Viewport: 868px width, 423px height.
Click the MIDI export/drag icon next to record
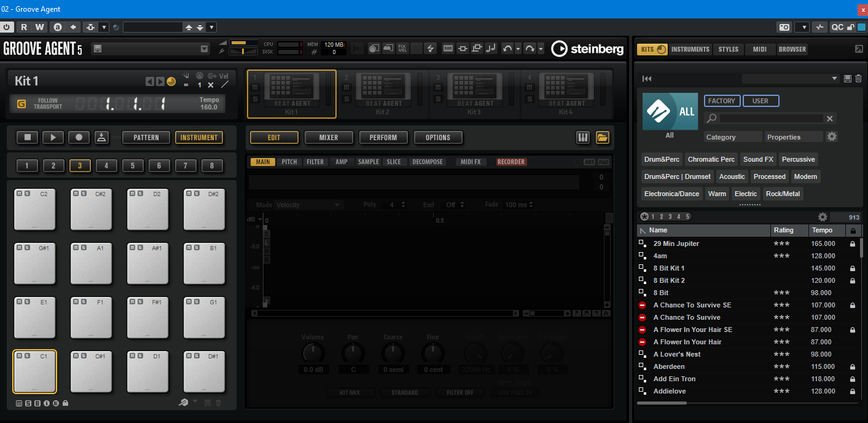102,137
